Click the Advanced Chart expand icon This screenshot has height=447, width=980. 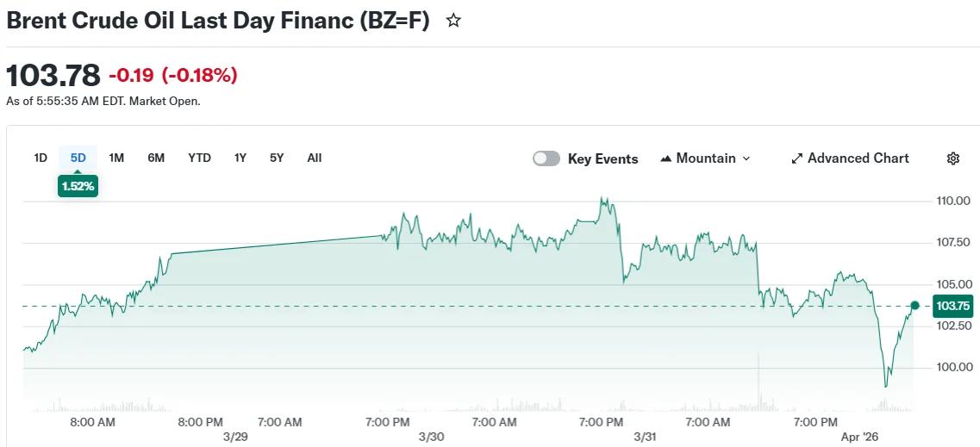[x=797, y=158]
